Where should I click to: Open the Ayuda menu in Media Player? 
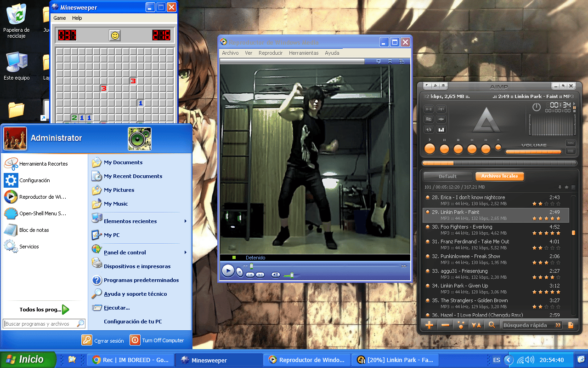[332, 53]
